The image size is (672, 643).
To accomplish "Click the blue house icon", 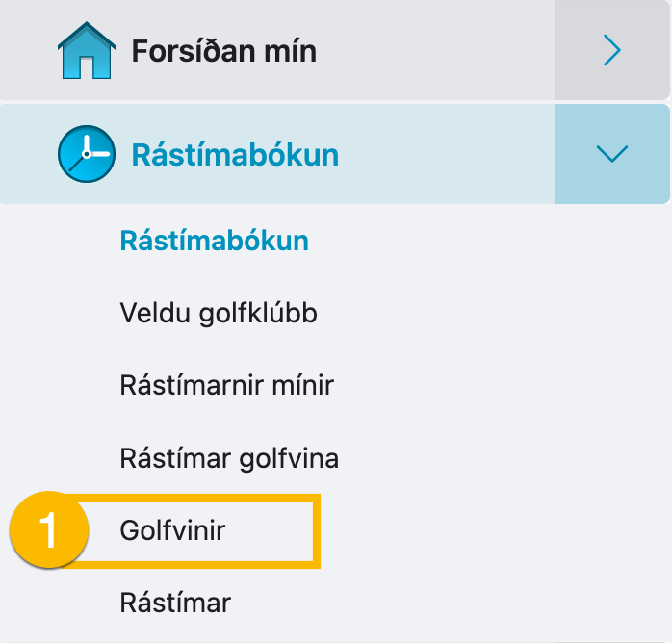I will pos(85,51).
